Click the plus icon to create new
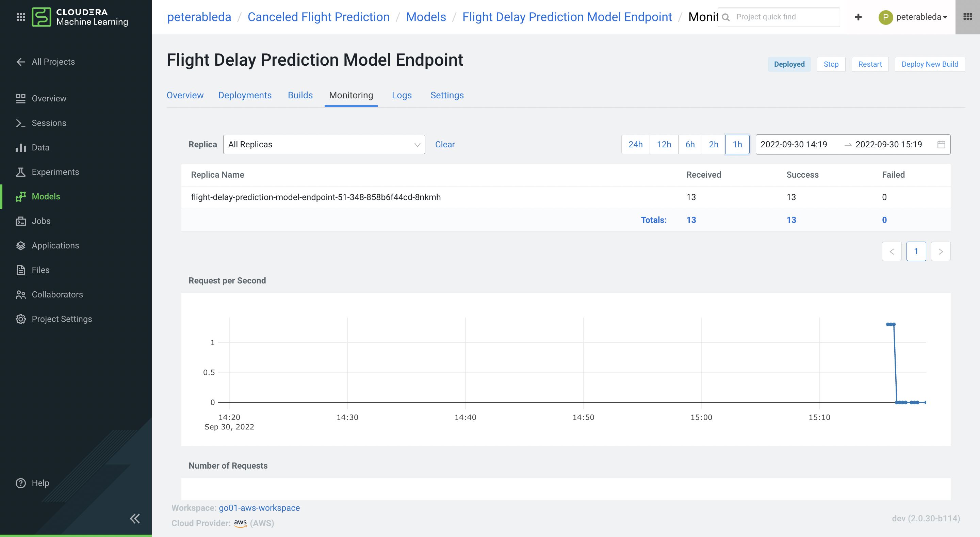The width and height of the screenshot is (980, 537). (858, 17)
